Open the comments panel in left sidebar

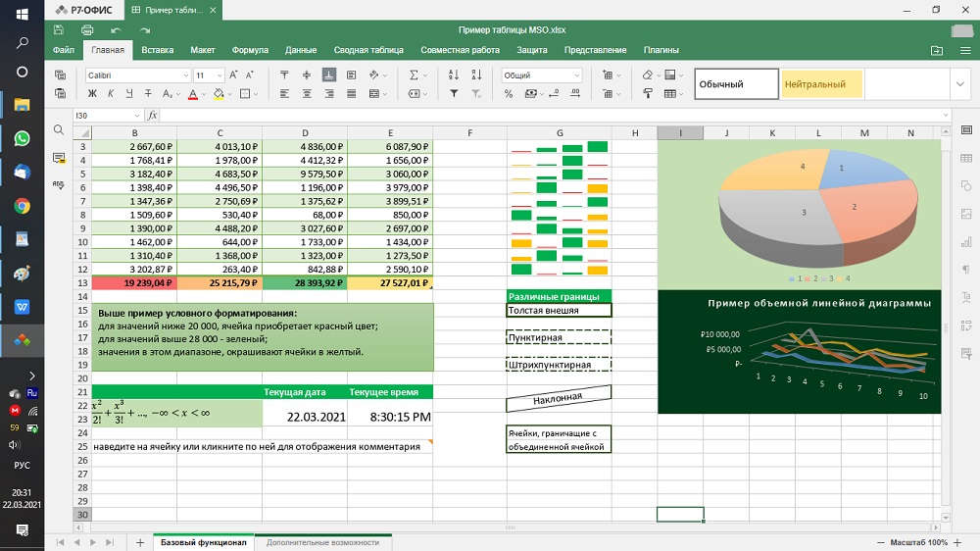(58, 157)
